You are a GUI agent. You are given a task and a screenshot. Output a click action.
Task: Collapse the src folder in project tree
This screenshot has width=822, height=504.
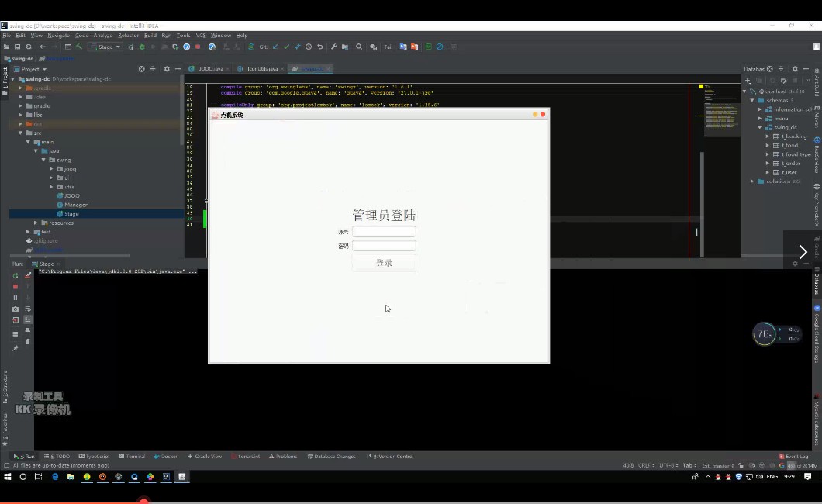[20, 133]
